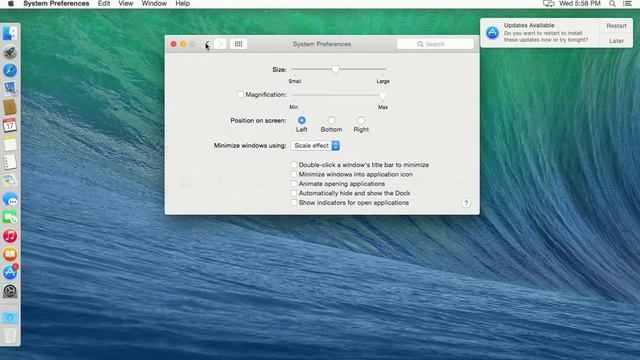The image size is (640, 360).
Task: Minimize window with the yellow button
Action: [x=183, y=44]
